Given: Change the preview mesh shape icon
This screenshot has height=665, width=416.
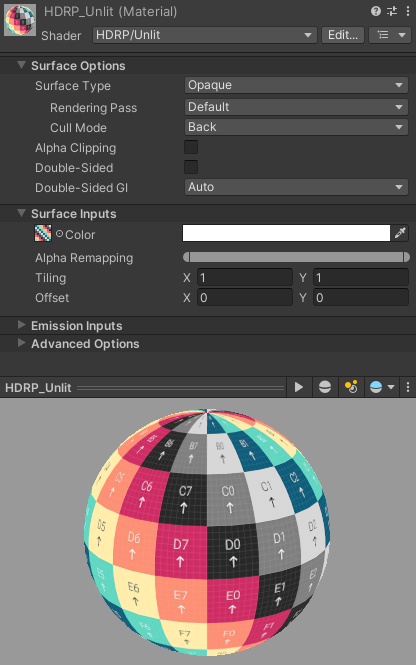Looking at the screenshot, I should [x=325, y=387].
